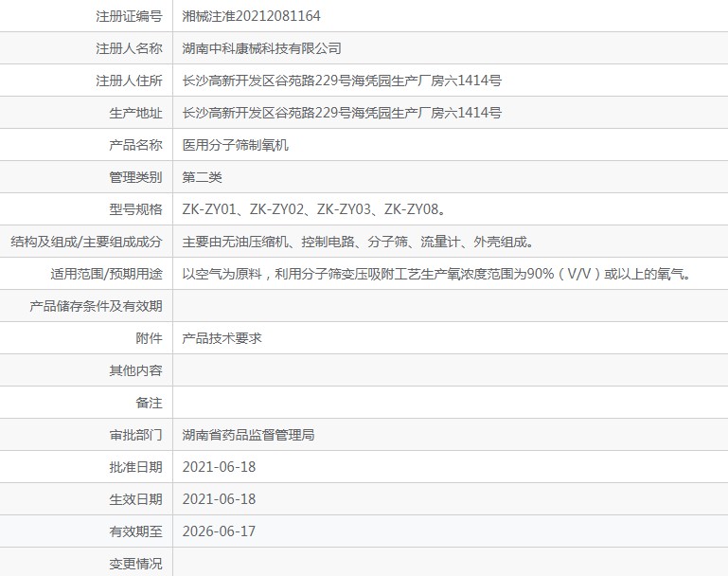728x576 pixels.
Task: Click the 生产地址 label
Action: click(x=135, y=113)
